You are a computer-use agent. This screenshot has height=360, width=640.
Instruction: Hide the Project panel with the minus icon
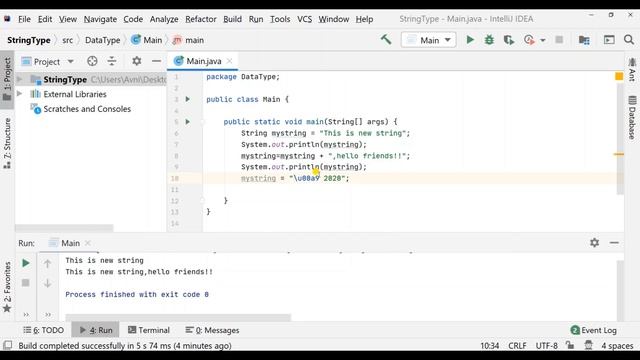click(156, 61)
